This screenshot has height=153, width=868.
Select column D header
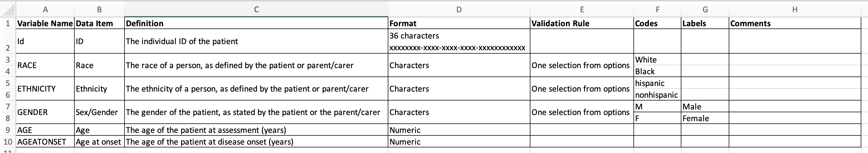459,9
